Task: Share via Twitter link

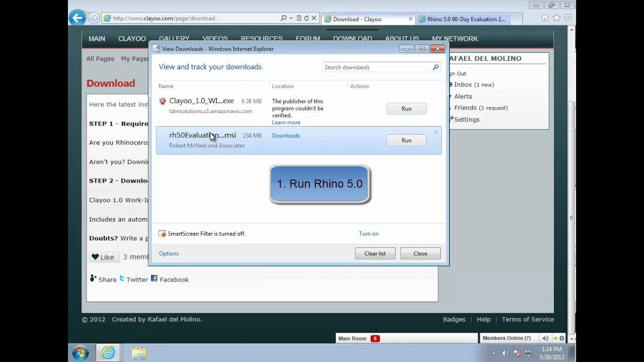Action: tap(133, 279)
